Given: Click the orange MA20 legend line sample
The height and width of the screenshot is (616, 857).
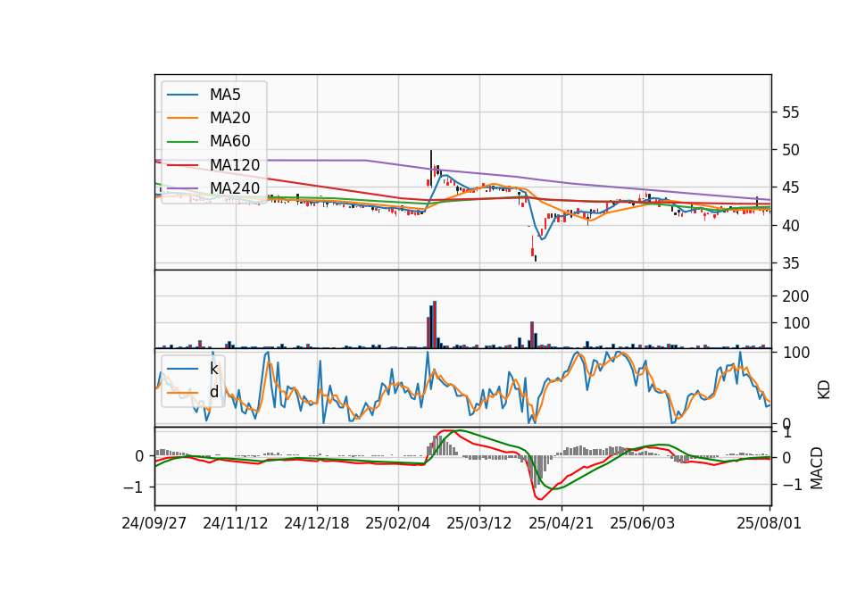Looking at the screenshot, I should pos(182,118).
